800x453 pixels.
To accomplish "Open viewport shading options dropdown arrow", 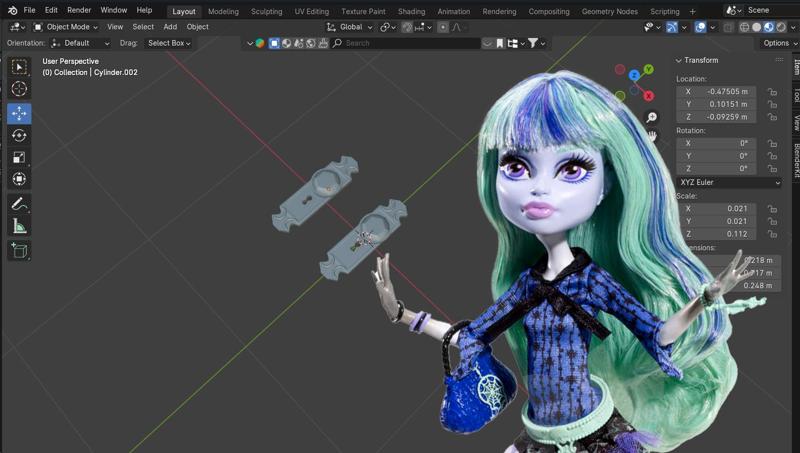I will [x=792, y=27].
